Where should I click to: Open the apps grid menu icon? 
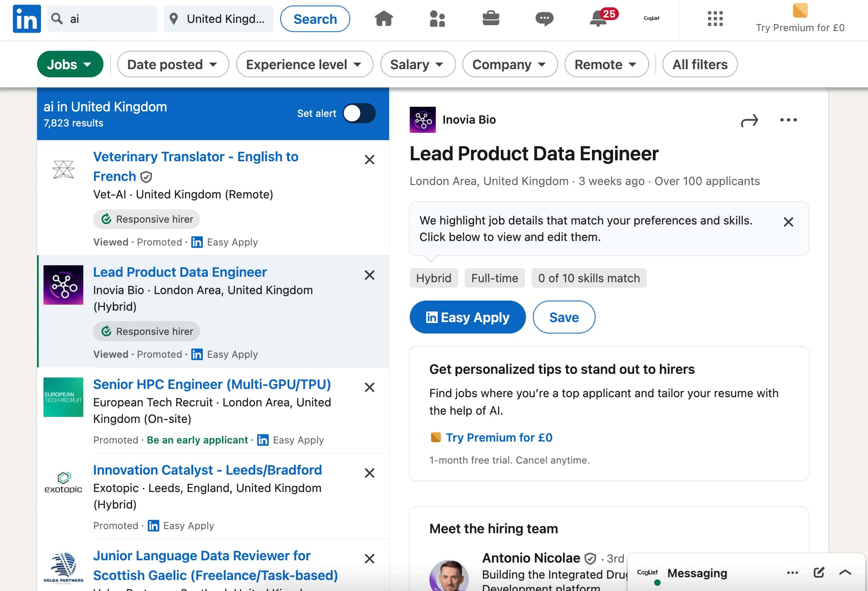tap(715, 19)
